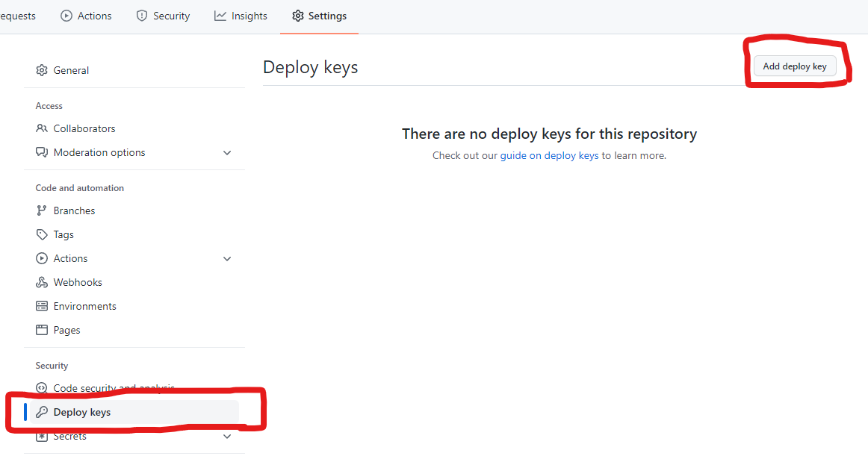The width and height of the screenshot is (868, 459).
Task: Select the Settings tab
Action: click(x=319, y=16)
